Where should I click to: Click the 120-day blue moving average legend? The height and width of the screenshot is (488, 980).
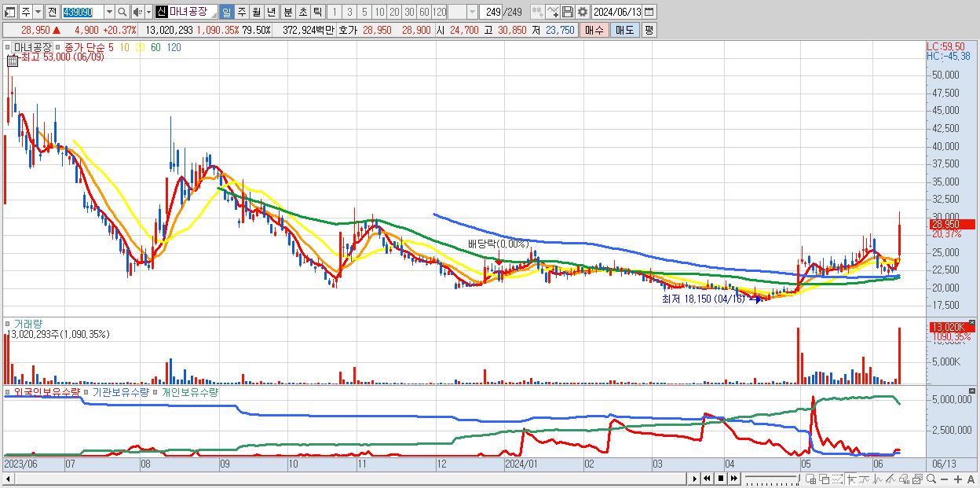tap(174, 47)
